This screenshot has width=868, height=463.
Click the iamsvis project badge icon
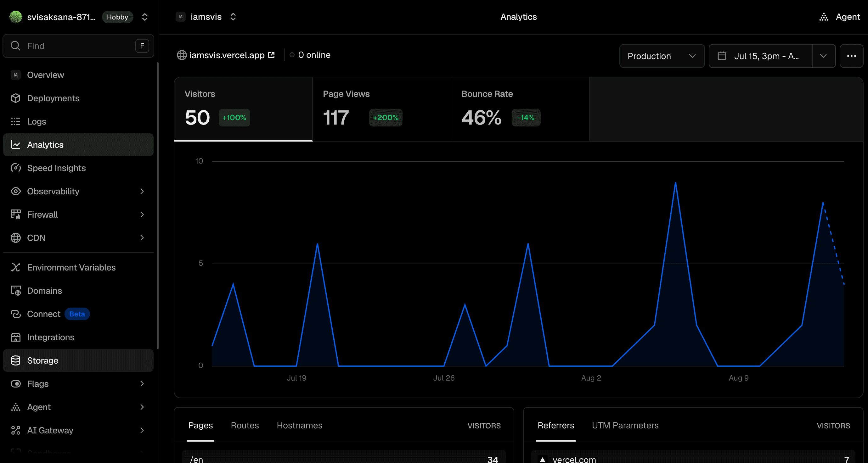tap(181, 16)
